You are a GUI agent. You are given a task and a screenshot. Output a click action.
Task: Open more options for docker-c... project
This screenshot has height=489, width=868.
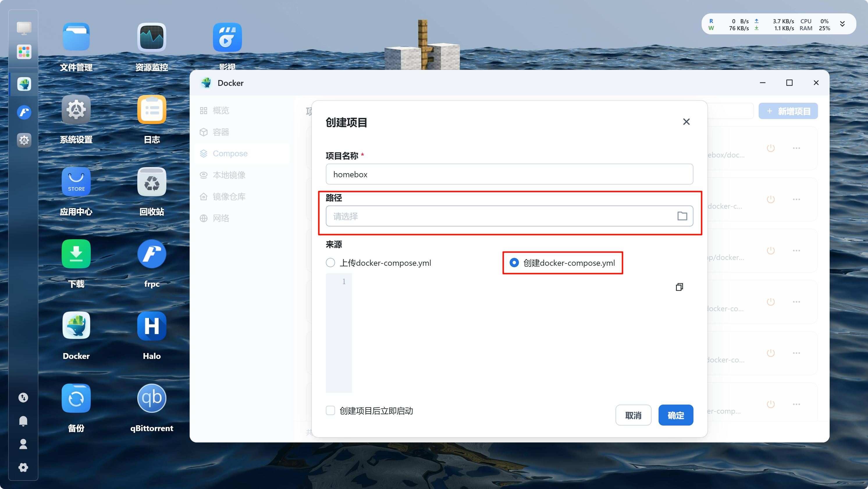coord(796,199)
